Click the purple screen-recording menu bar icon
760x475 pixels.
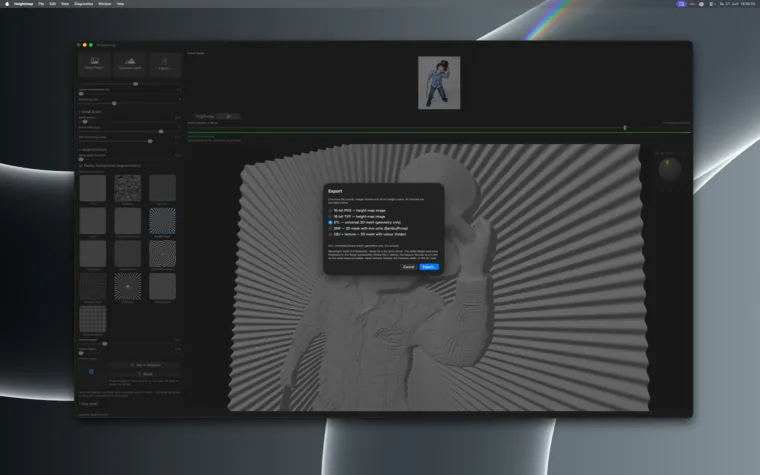(681, 4)
